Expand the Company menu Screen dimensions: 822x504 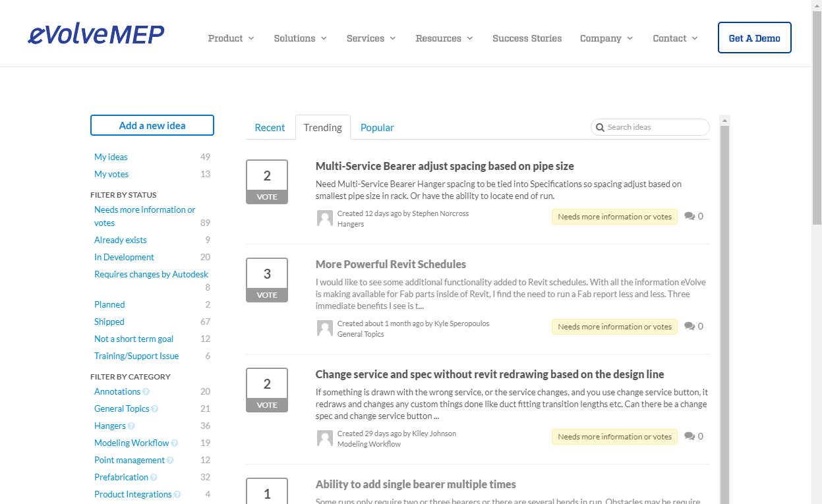[x=606, y=38]
